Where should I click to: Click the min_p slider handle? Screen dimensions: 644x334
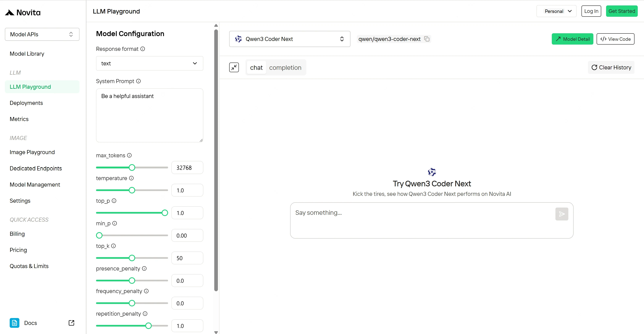(x=99, y=235)
